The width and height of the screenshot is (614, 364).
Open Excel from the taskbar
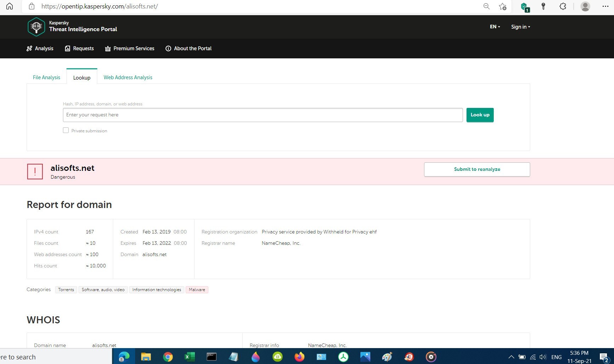pyautogui.click(x=190, y=357)
